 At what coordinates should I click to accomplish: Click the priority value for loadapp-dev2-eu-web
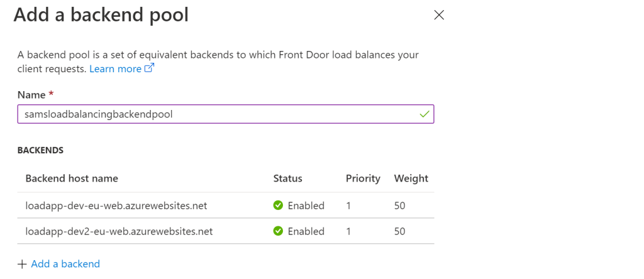[348, 231]
